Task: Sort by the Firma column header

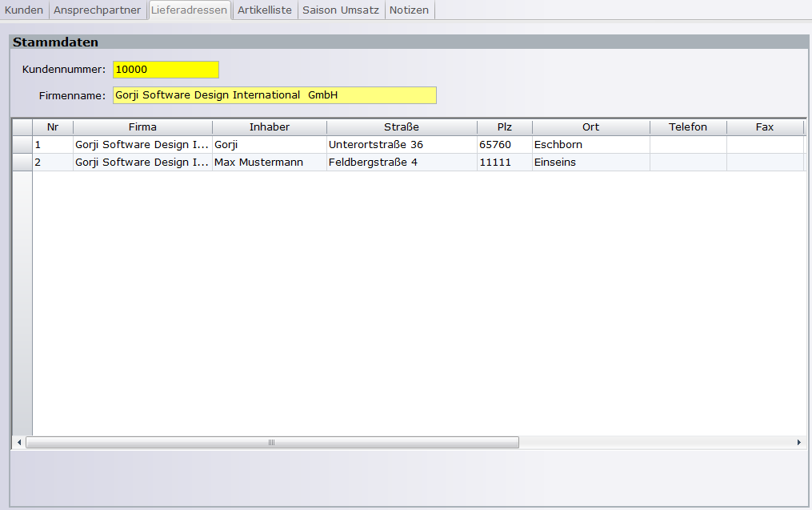Action: point(142,127)
